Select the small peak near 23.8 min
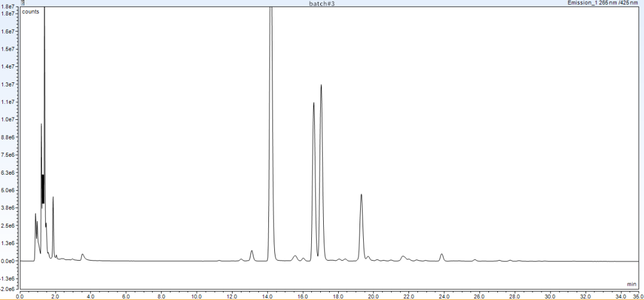The width and height of the screenshot is (644, 300). tap(442, 255)
